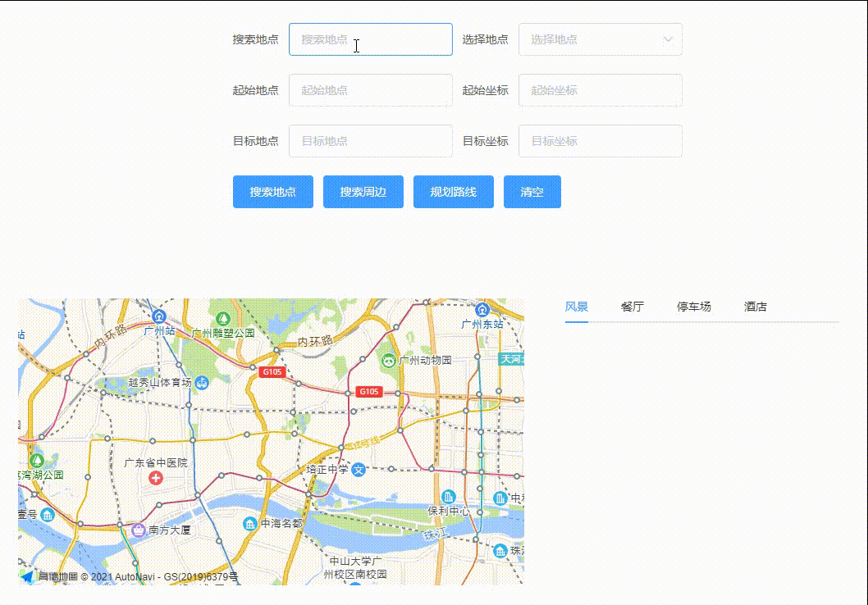Click the 广州东站 station icon on the map
Screen dimensions: 868x605
[x=482, y=309]
